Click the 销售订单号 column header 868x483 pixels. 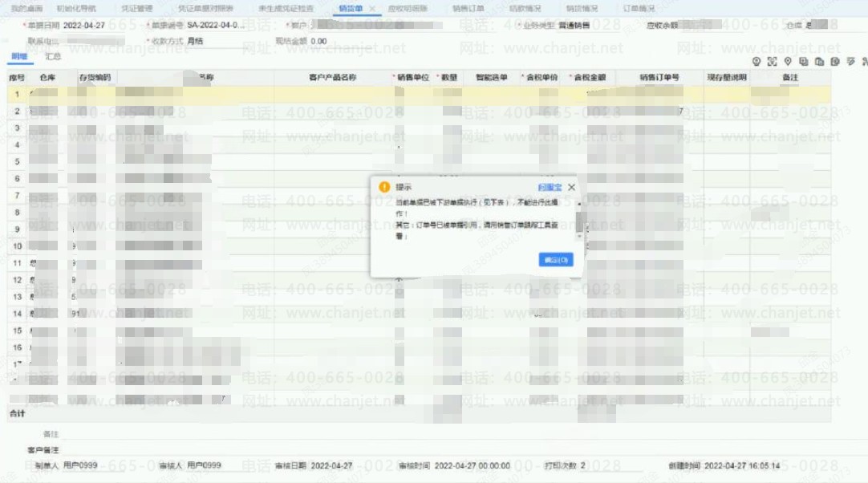659,78
